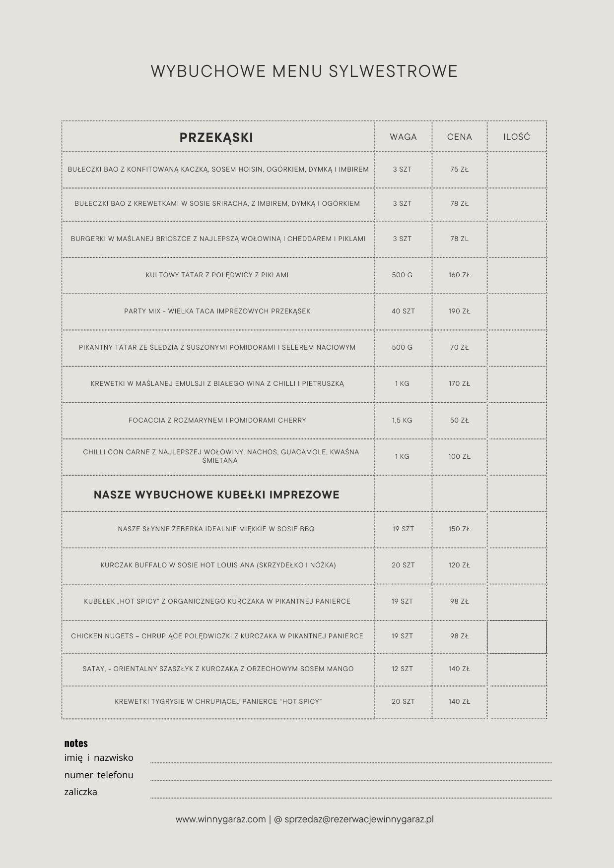Click the sprzedaz@rezerwacjewinnygaraz.pl email address

[x=359, y=819]
